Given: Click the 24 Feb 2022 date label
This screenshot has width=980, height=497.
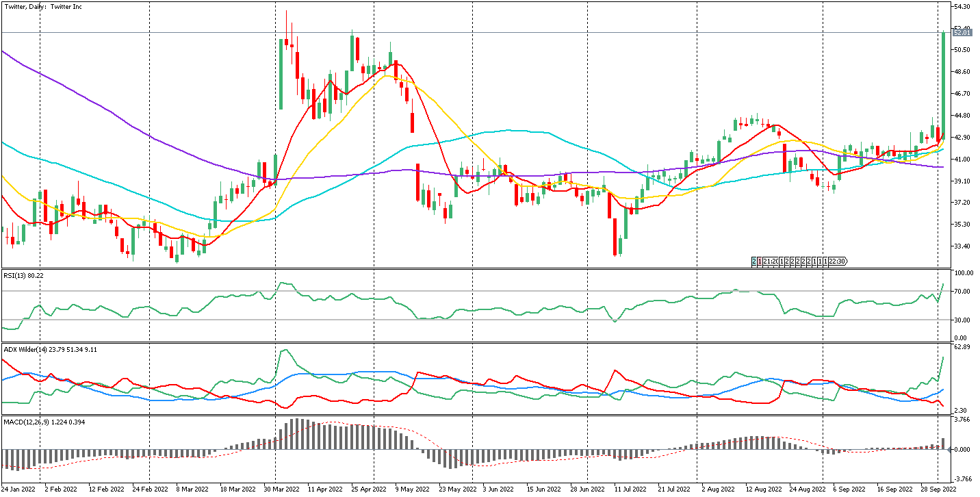Looking at the screenshot, I should (x=150, y=489).
